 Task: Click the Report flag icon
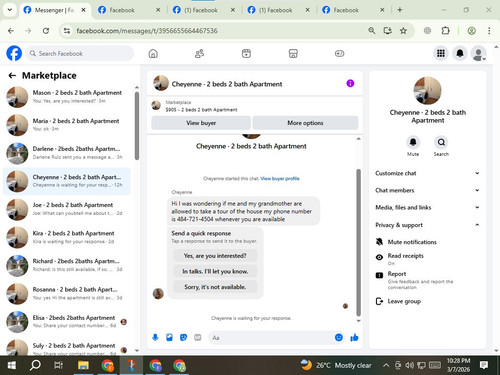tap(379, 275)
